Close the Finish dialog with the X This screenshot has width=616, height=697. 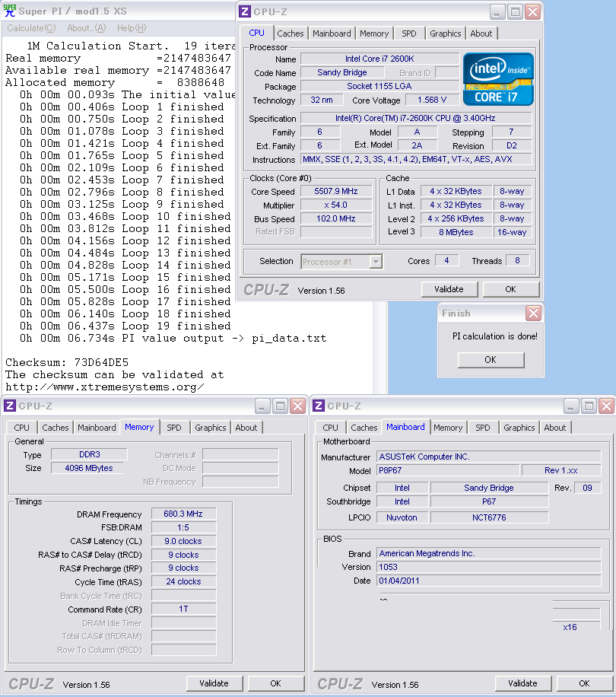(x=533, y=313)
